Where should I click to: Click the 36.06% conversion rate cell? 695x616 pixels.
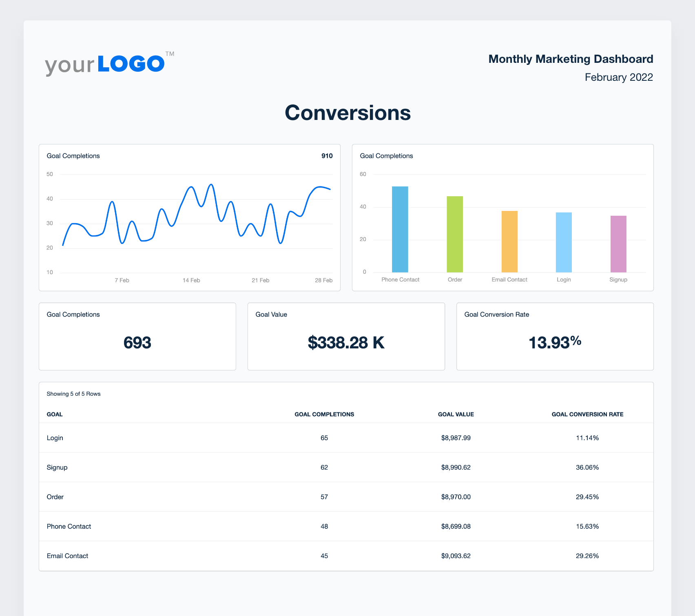point(587,468)
